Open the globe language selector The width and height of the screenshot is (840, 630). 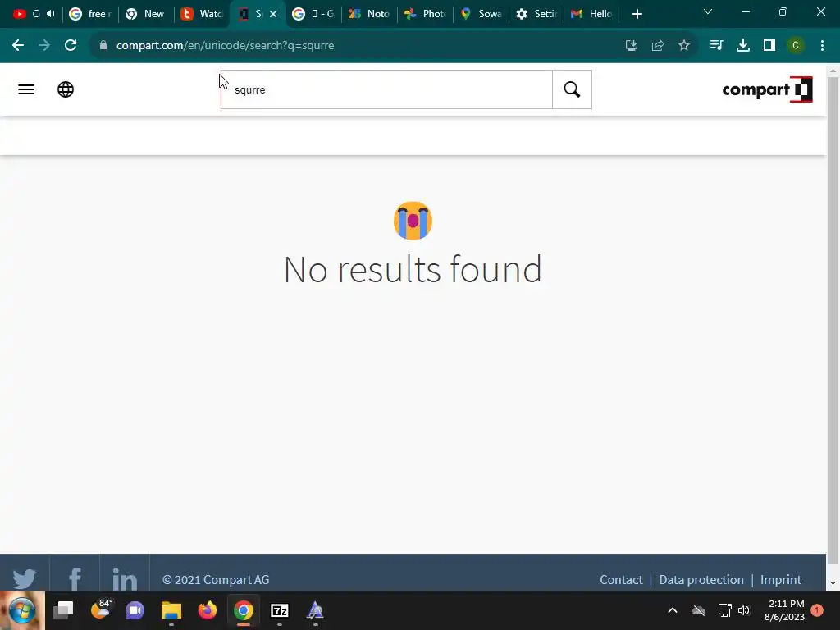coord(66,89)
